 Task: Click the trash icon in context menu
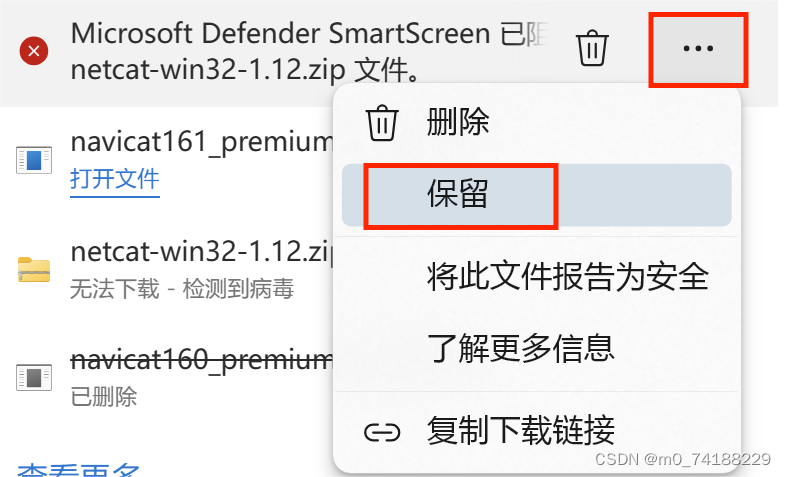click(382, 123)
